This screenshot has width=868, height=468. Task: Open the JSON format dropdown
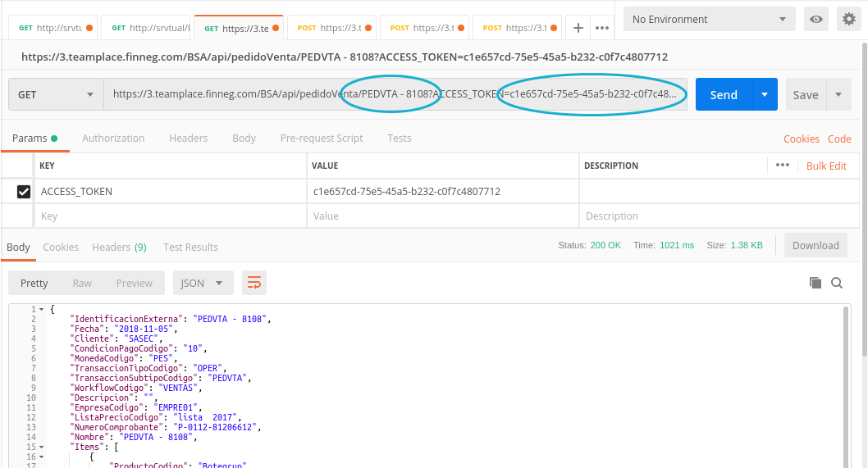(203, 283)
